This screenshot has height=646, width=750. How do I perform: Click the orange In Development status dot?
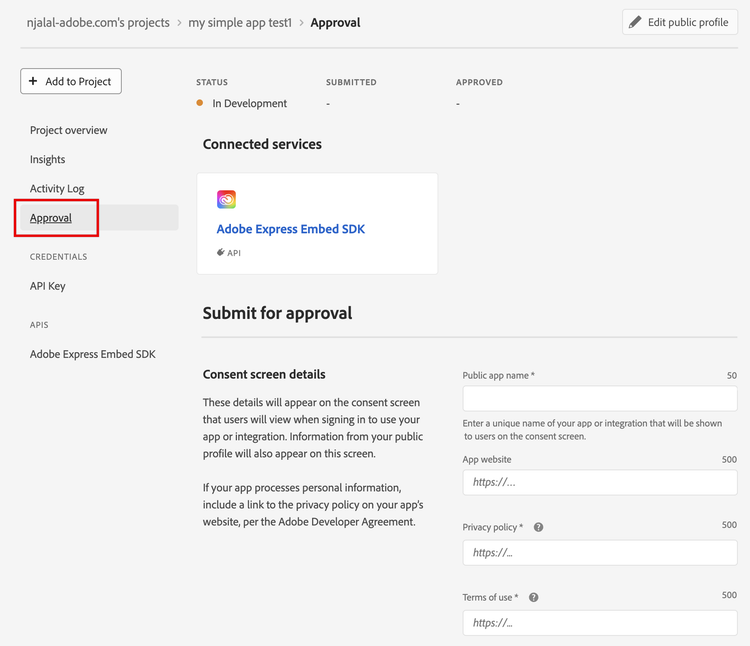click(200, 103)
